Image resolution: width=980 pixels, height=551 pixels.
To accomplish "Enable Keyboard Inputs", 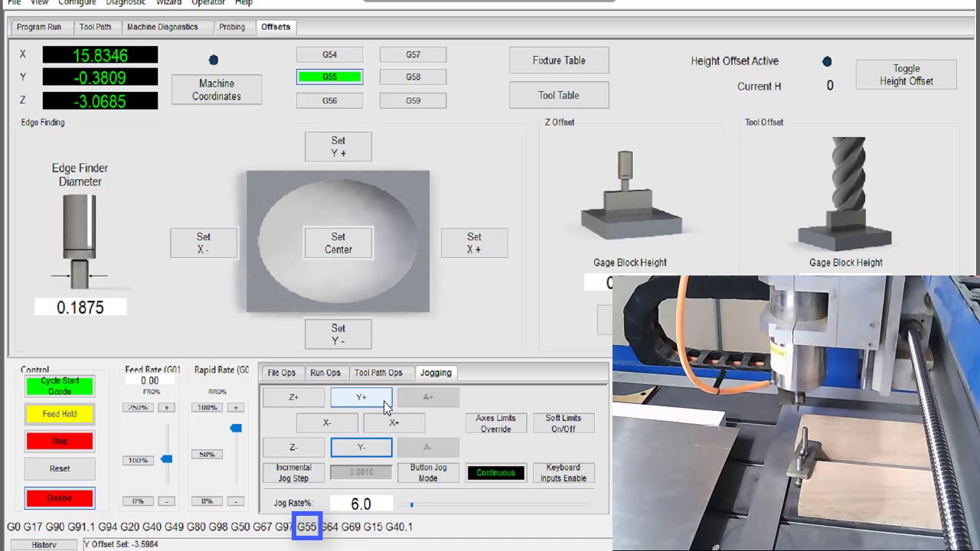I will (563, 473).
